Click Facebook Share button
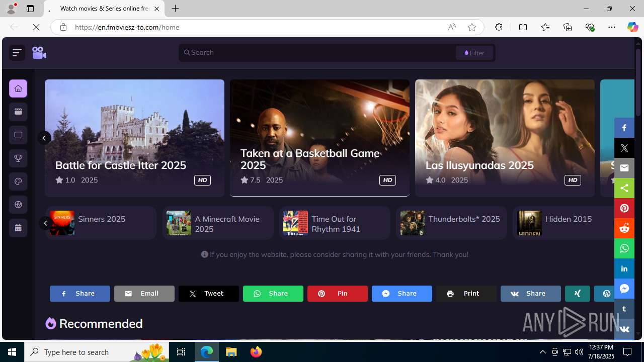644x362 pixels. click(x=79, y=294)
